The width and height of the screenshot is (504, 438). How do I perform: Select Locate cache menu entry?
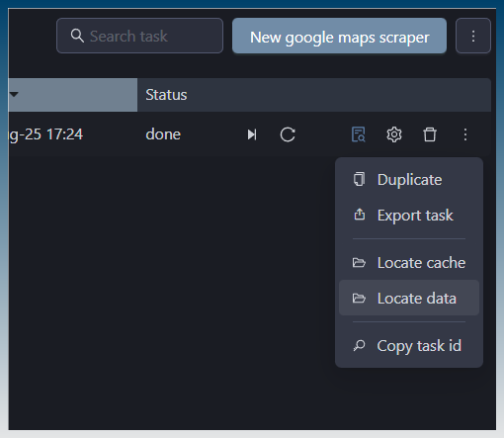point(409,263)
